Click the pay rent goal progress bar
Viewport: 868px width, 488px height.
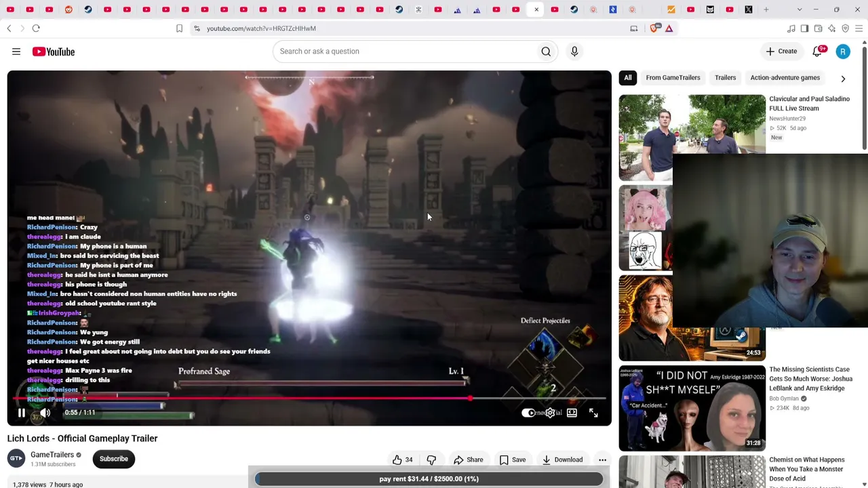pyautogui.click(x=429, y=479)
